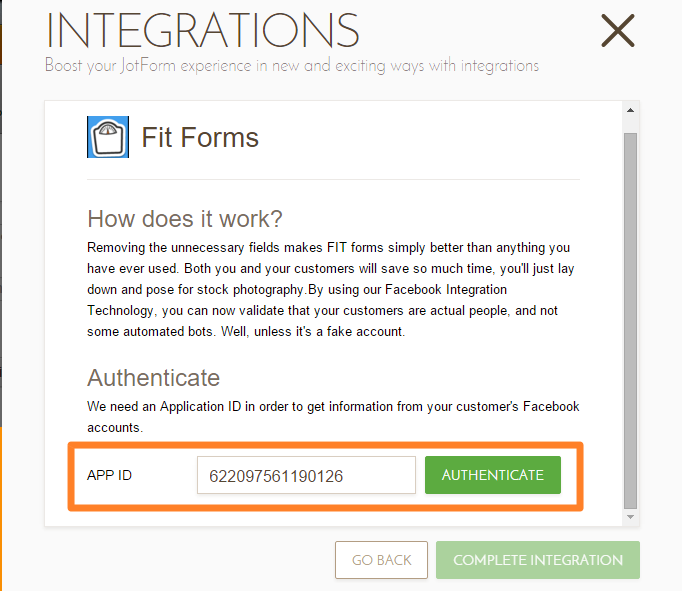Click the INTEGRATIONS dialog title
Screen dimensions: 682x591
(x=203, y=31)
